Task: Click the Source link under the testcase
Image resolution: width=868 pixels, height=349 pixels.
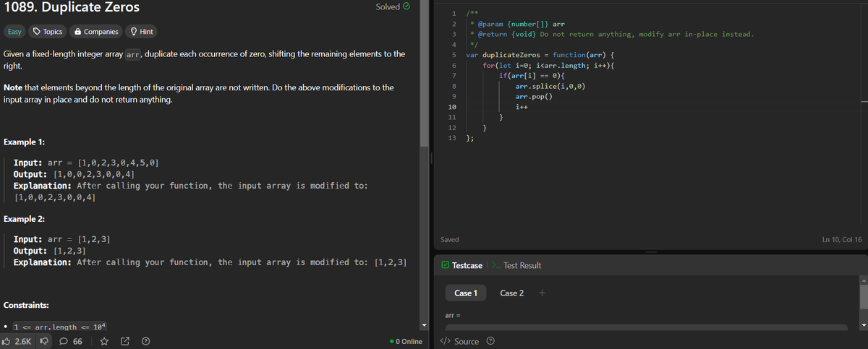Action: point(459,341)
